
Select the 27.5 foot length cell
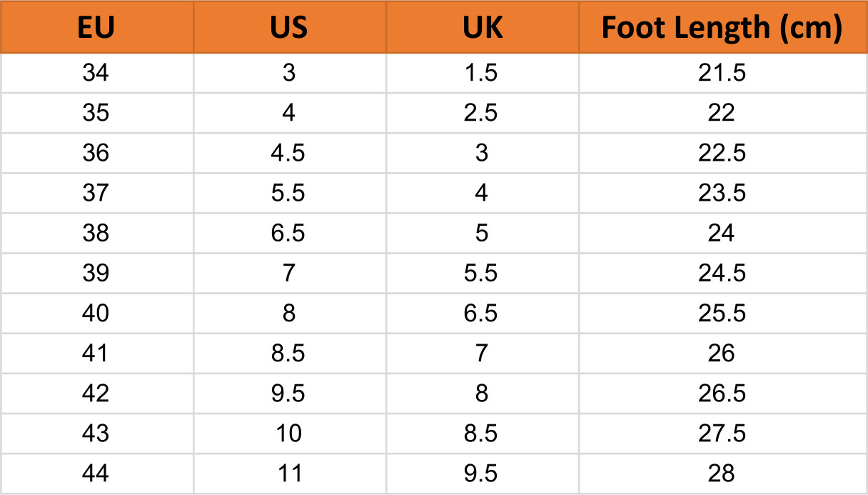[x=722, y=433]
